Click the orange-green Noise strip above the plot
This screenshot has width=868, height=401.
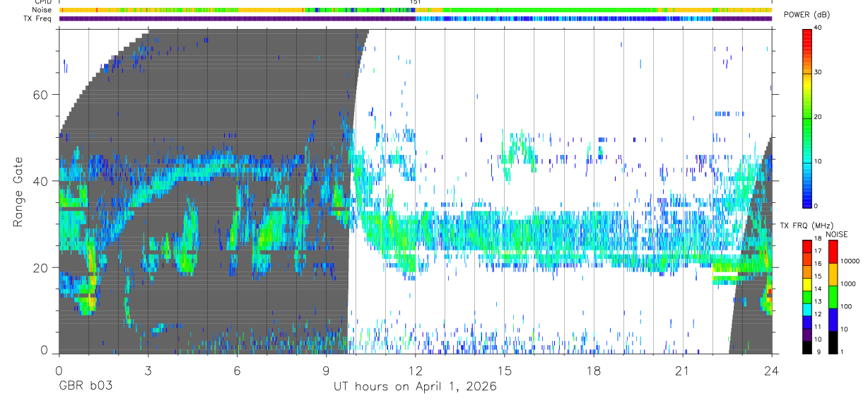coord(416,10)
